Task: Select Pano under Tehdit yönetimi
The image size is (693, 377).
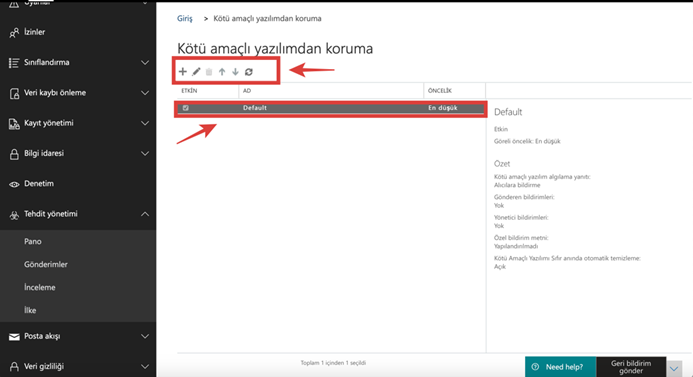Action: (33, 242)
